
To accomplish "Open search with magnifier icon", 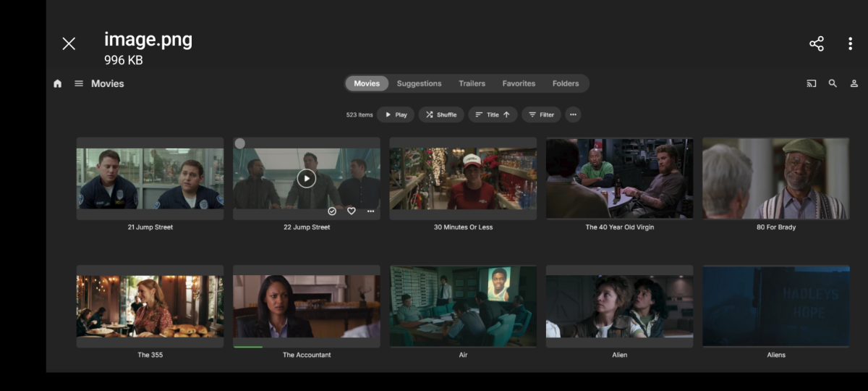I will (x=833, y=83).
